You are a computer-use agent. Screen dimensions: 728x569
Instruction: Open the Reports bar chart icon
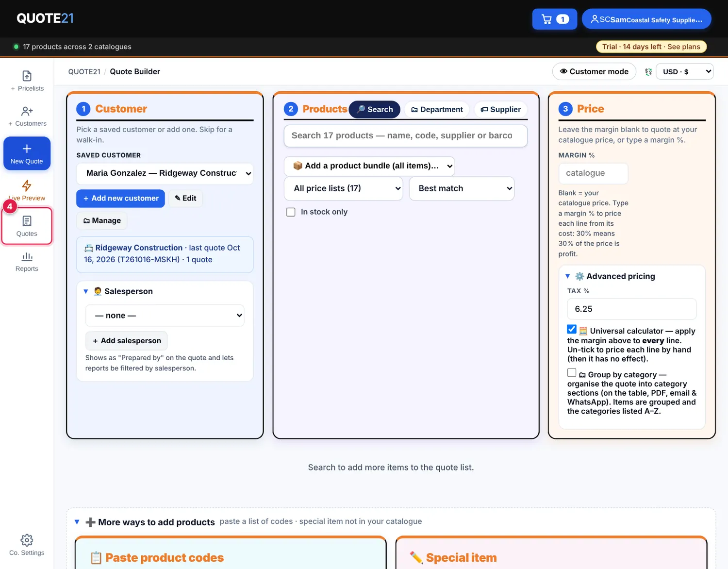pyautogui.click(x=27, y=262)
